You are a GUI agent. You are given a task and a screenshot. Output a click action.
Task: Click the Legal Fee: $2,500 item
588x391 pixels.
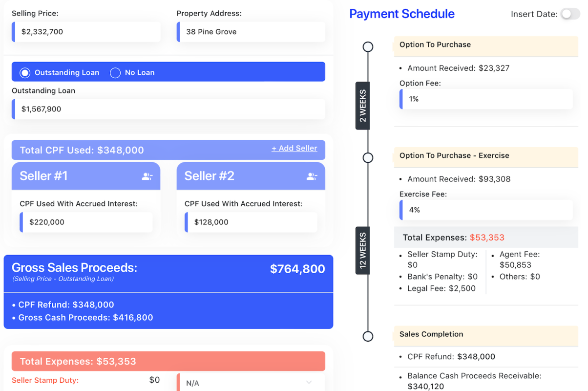click(441, 288)
